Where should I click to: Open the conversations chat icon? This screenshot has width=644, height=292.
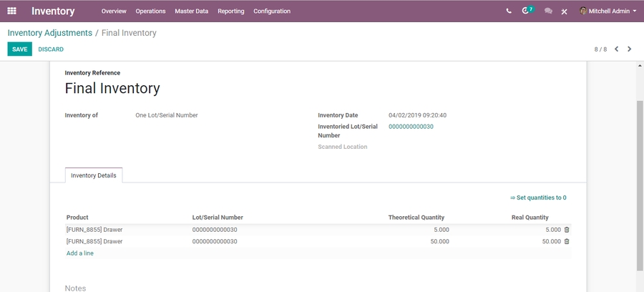(548, 11)
